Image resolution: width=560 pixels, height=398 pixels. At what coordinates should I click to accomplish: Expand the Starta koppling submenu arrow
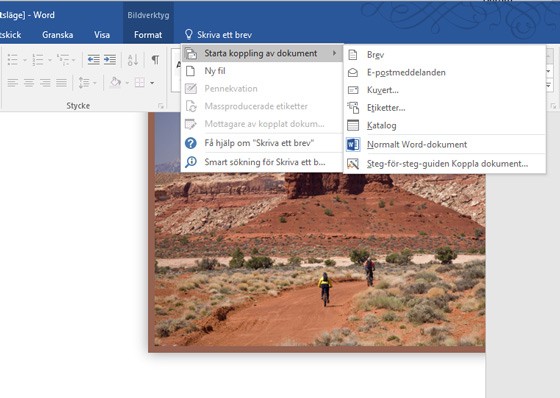click(334, 53)
